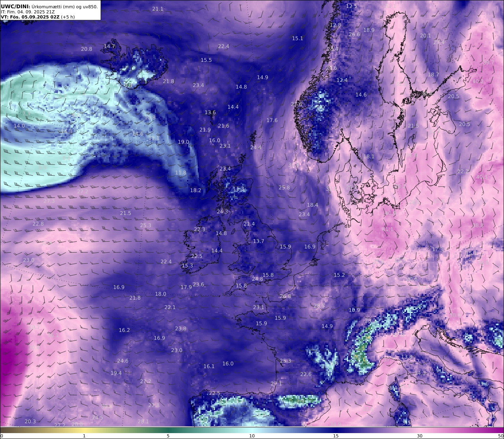Click the 20.8 value on the map
The height and width of the screenshot is (439, 504).
pyautogui.click(x=87, y=49)
